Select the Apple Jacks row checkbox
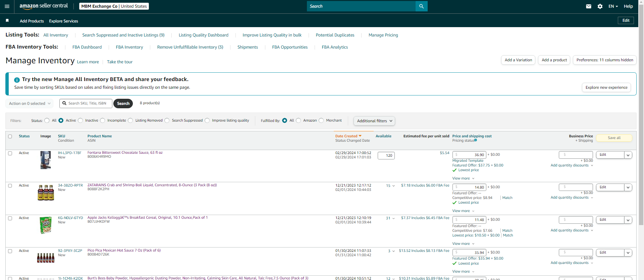Image resolution: width=644 pixels, height=280 pixels. point(10,218)
